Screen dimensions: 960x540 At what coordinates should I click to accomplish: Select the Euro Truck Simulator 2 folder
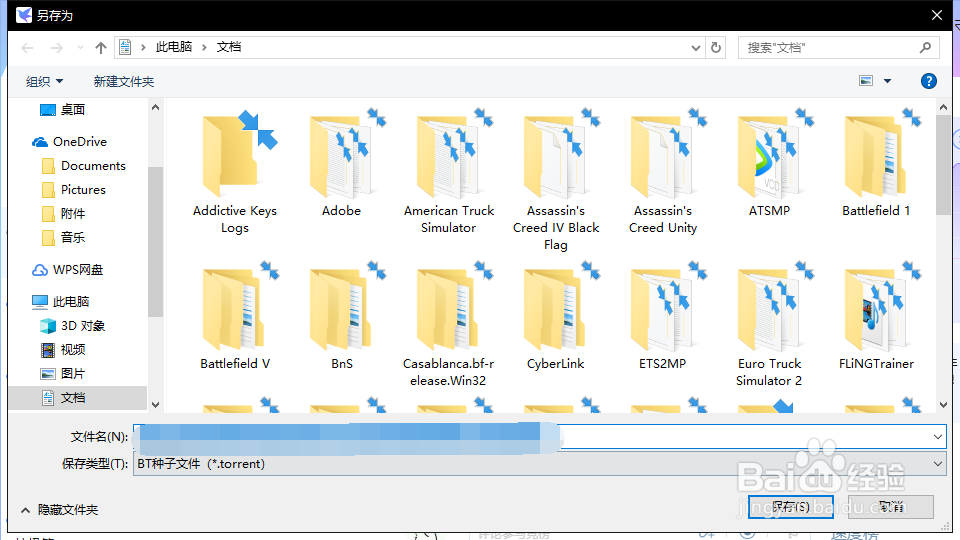pyautogui.click(x=770, y=324)
